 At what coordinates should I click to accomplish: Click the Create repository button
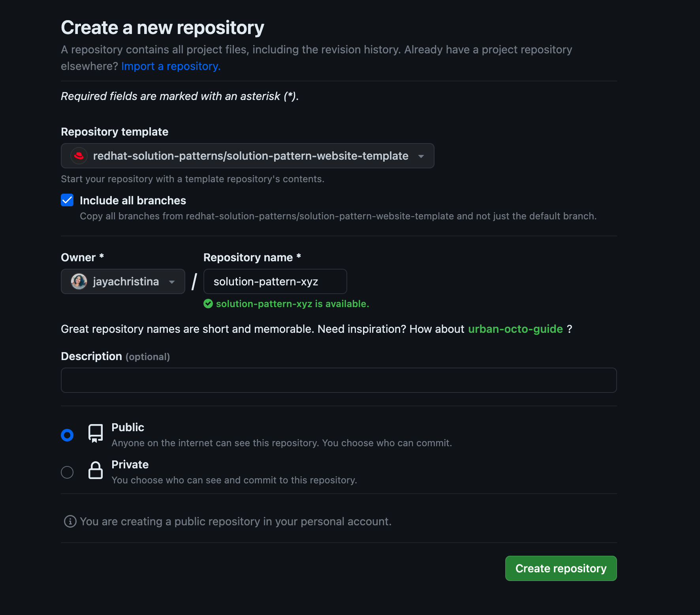click(x=561, y=568)
